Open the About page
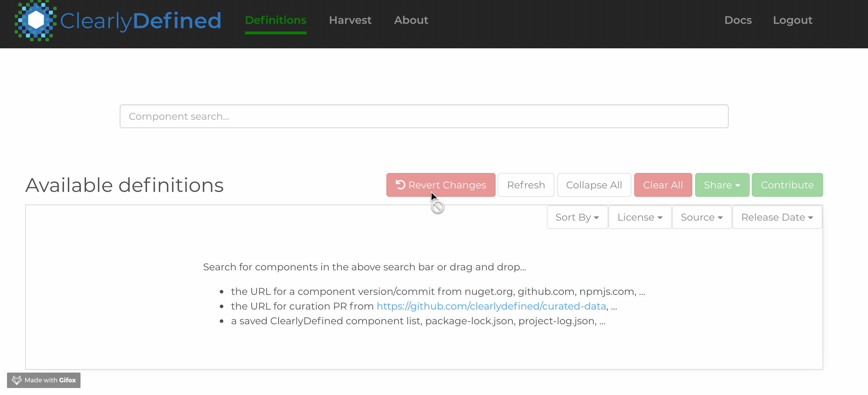Screen dimensions: 868x395 point(411,20)
